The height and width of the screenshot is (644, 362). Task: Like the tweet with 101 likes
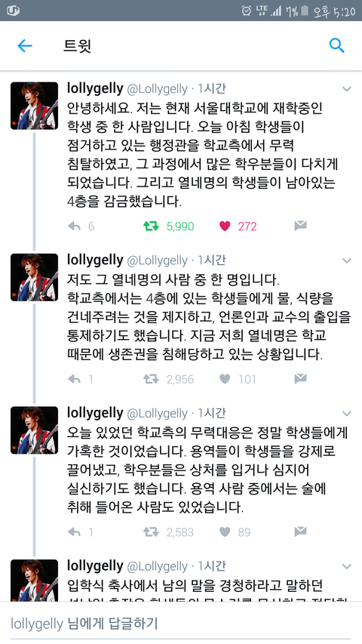pyautogui.click(x=225, y=379)
